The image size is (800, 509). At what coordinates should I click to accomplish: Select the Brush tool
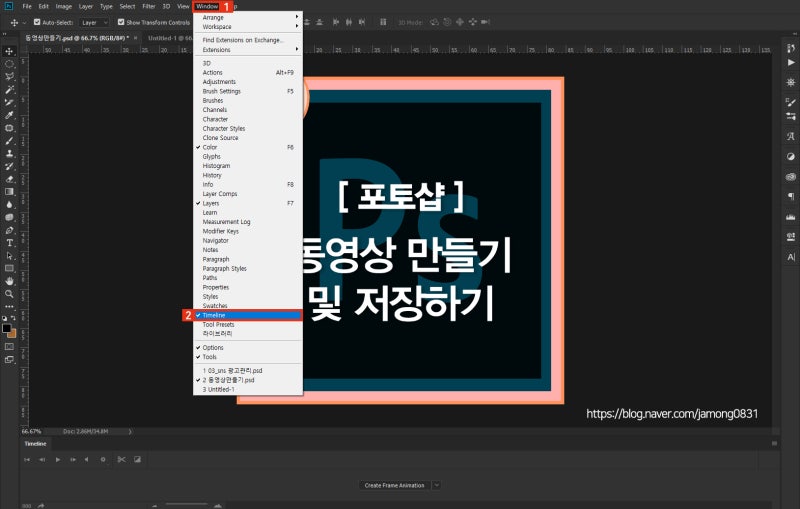tap(9, 140)
